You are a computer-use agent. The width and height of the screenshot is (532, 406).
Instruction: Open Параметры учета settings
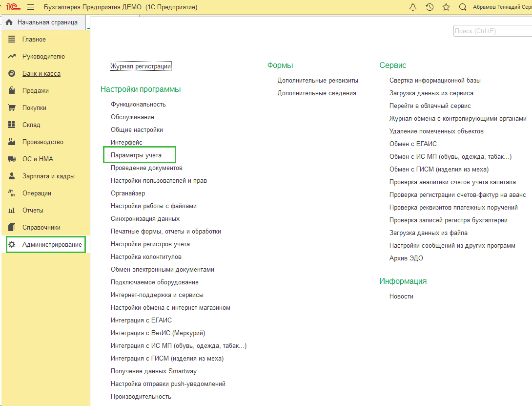click(136, 155)
